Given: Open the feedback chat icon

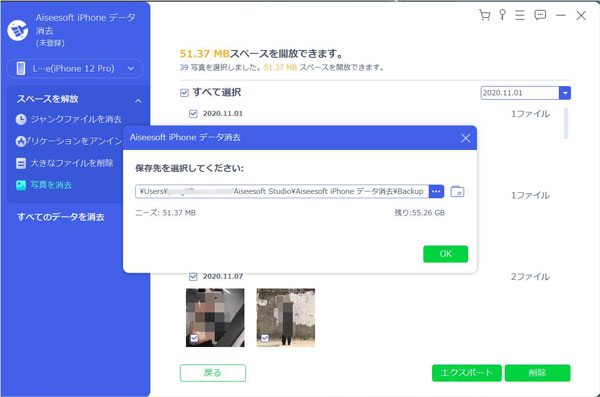Looking at the screenshot, I should (540, 15).
